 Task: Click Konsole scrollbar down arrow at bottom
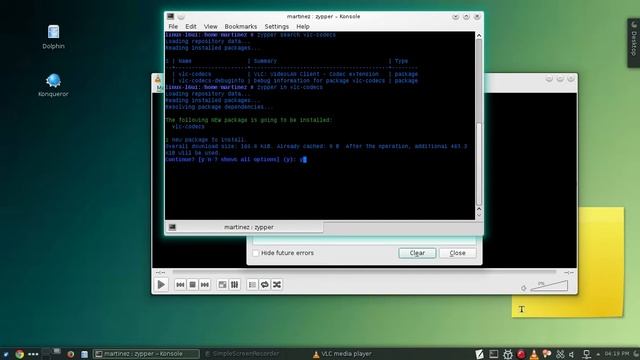click(479, 216)
